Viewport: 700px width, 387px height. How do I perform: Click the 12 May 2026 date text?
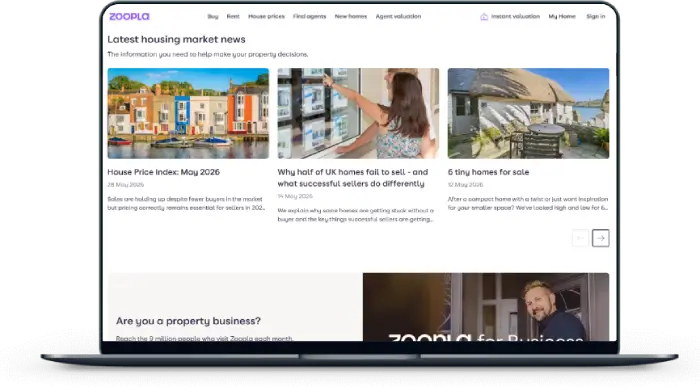click(465, 184)
